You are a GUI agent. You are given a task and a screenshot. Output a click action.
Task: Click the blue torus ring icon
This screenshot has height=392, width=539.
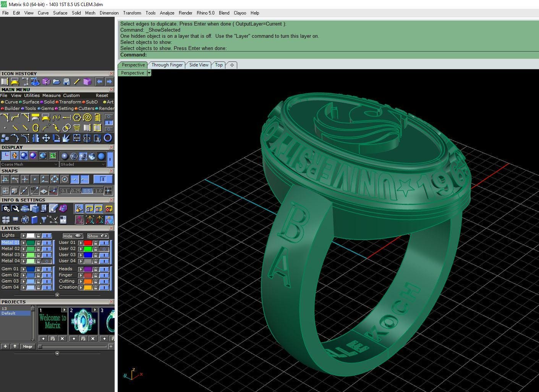[x=108, y=138]
